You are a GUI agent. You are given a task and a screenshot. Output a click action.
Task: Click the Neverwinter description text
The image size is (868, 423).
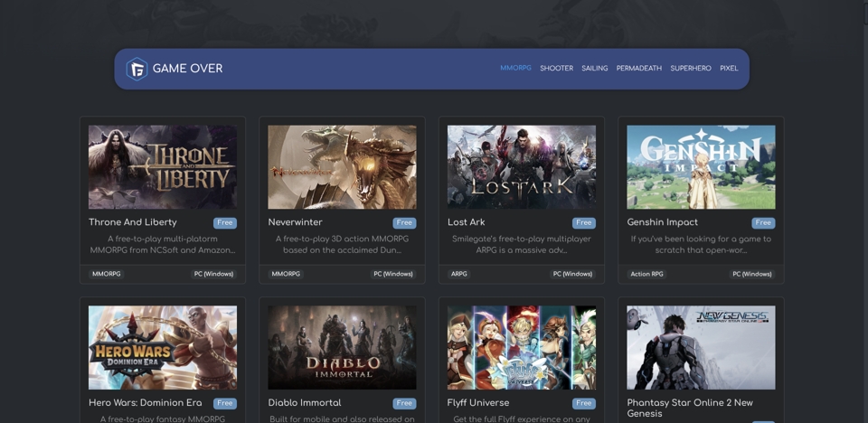342,245
